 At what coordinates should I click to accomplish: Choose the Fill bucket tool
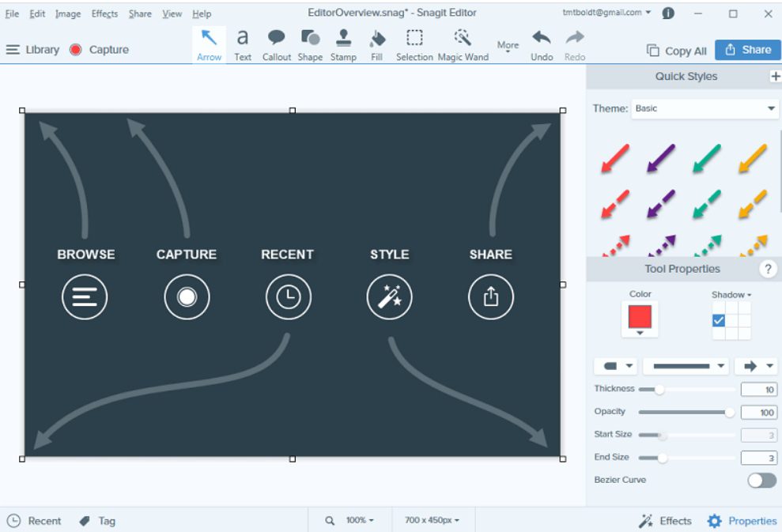pyautogui.click(x=377, y=44)
